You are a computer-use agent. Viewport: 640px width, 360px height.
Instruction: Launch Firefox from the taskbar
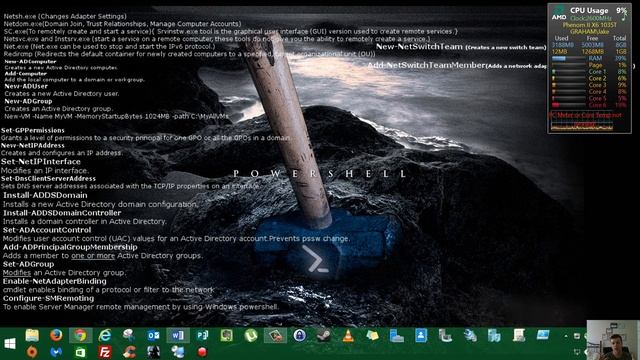(x=56, y=336)
